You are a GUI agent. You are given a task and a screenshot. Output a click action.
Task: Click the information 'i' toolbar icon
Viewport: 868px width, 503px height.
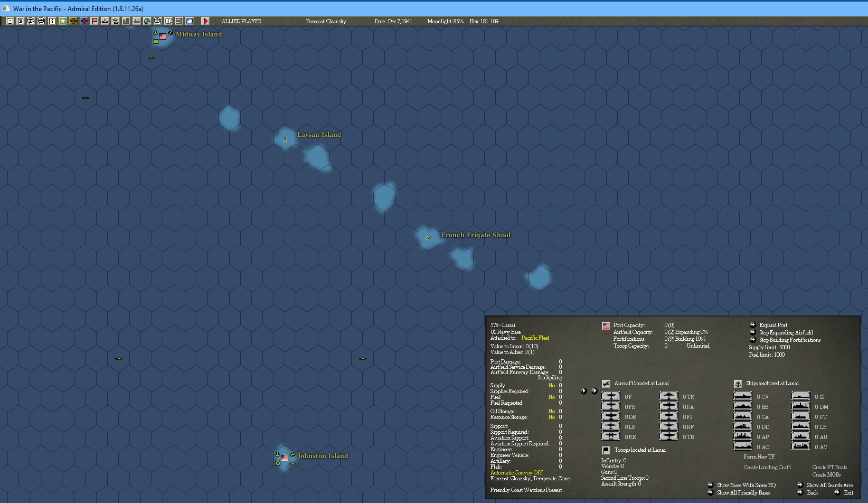[x=52, y=21]
